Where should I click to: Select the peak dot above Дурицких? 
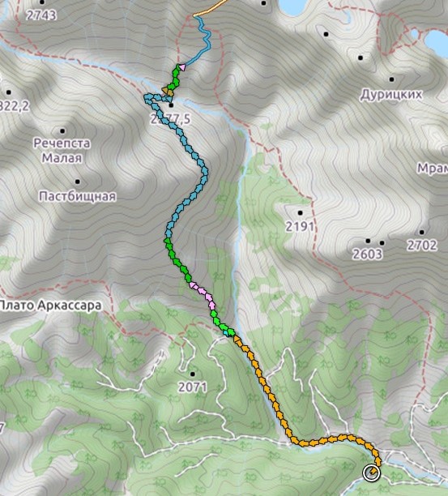391,79
